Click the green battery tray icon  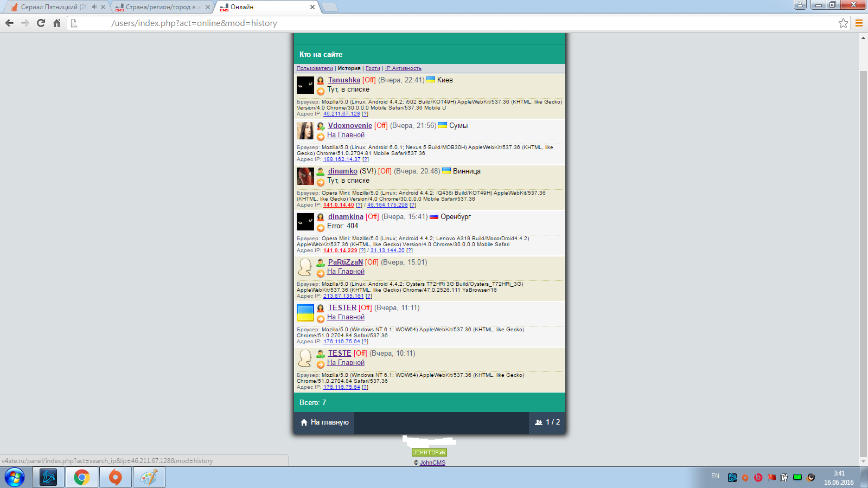click(x=797, y=477)
